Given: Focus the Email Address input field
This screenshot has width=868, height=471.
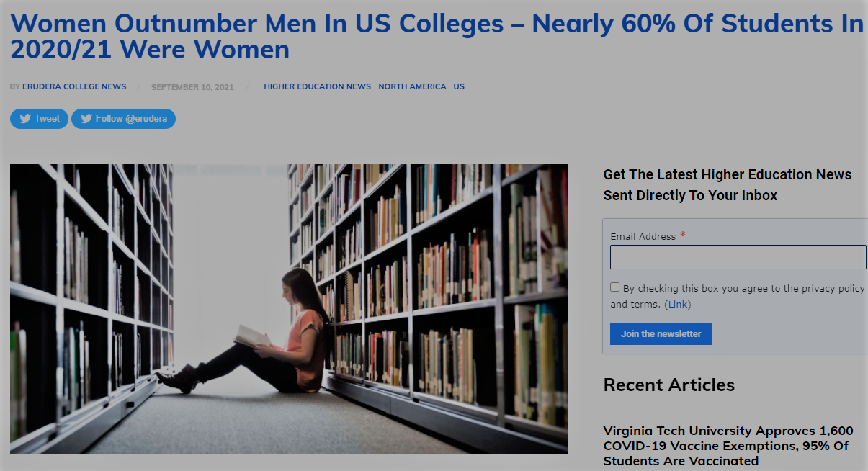Looking at the screenshot, I should [738, 257].
